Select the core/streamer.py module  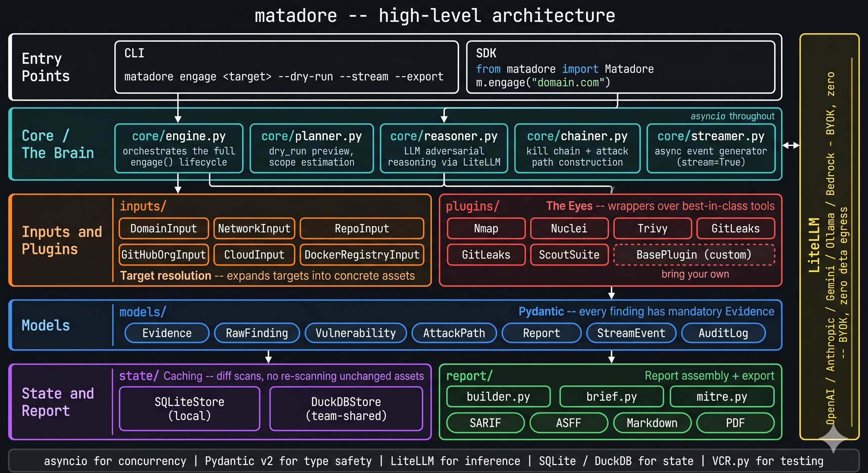pyautogui.click(x=710, y=149)
